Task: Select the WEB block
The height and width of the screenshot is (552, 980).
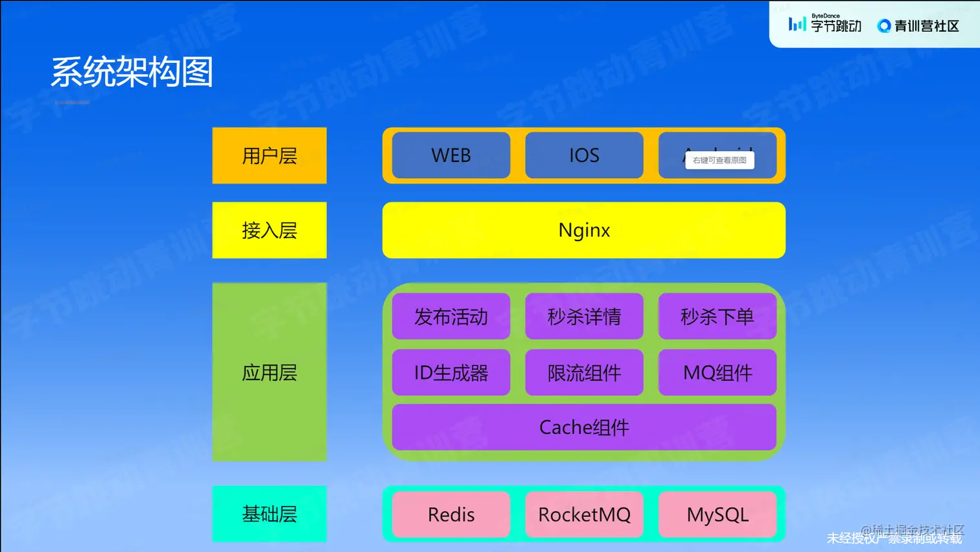Action: tap(451, 156)
